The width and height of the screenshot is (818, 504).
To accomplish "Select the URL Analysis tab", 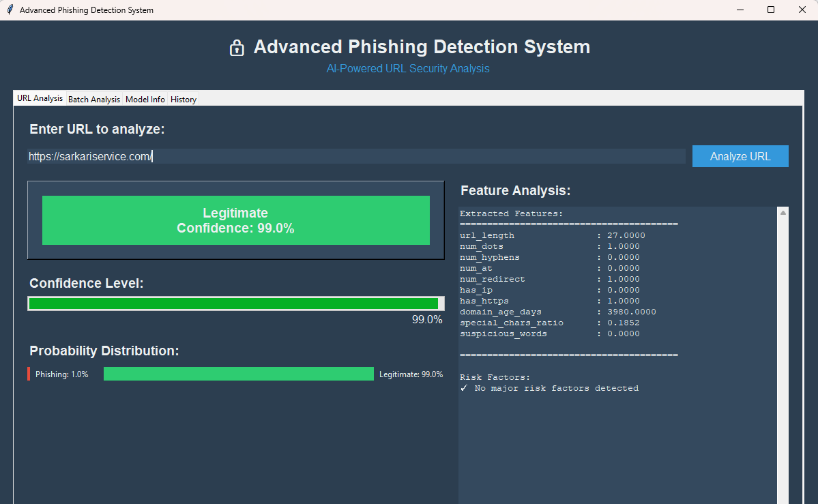I will pyautogui.click(x=40, y=99).
